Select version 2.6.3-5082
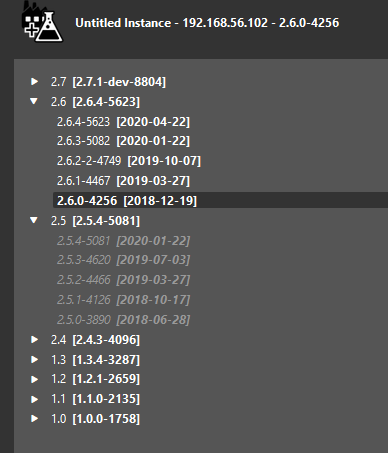 [x=123, y=141]
